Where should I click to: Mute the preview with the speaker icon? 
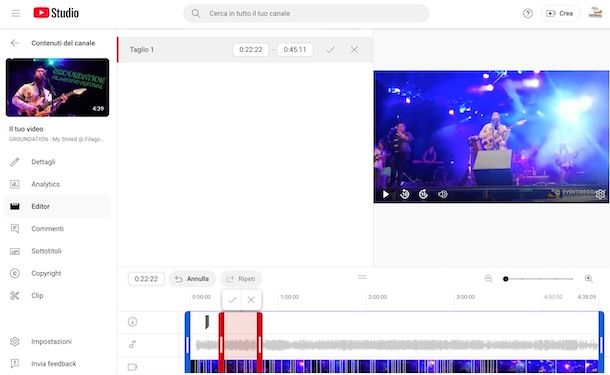(x=442, y=194)
